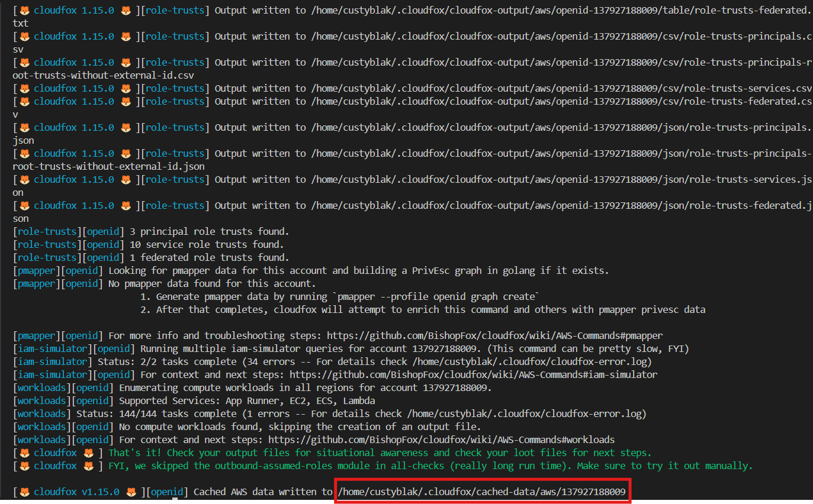
Task: Click 'cloudfox v1.15.0' on the last line
Action: point(76,492)
